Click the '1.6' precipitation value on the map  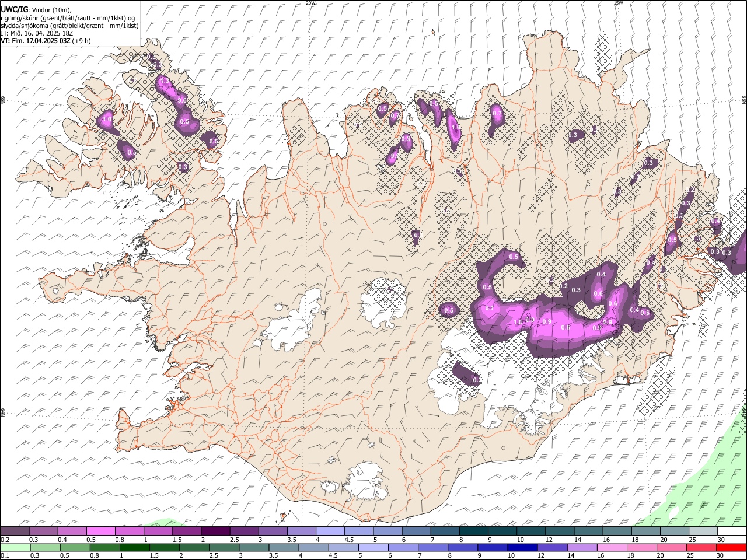coord(456,127)
